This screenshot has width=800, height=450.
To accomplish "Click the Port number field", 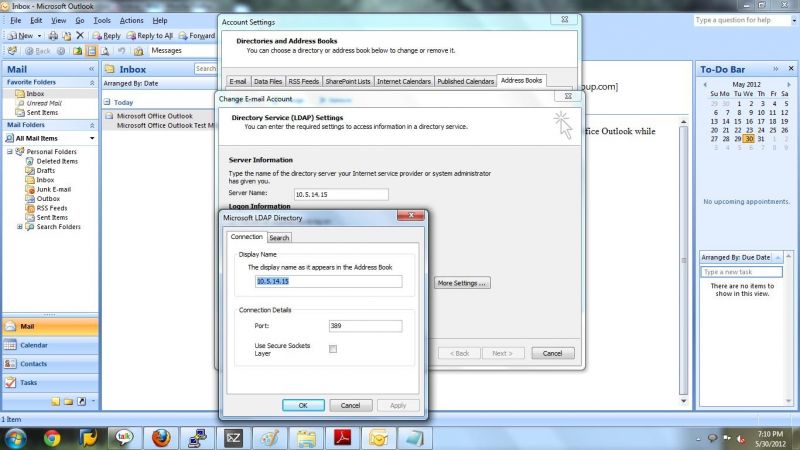I will tap(365, 326).
